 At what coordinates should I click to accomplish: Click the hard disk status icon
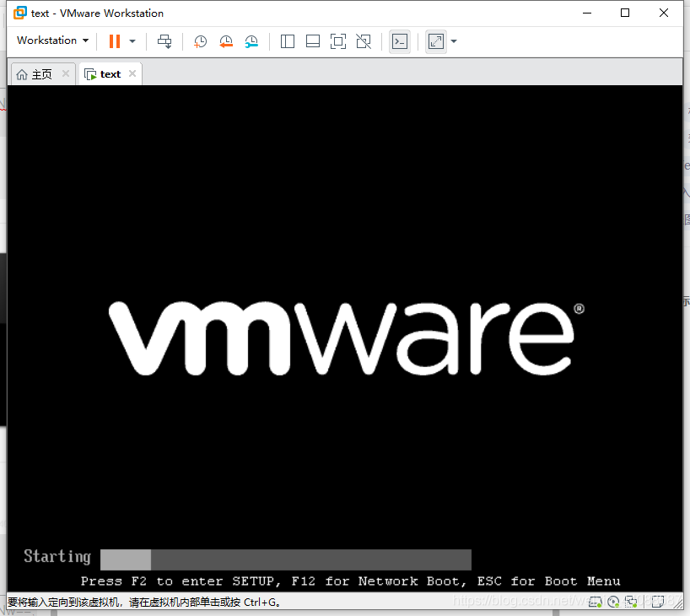(595, 602)
